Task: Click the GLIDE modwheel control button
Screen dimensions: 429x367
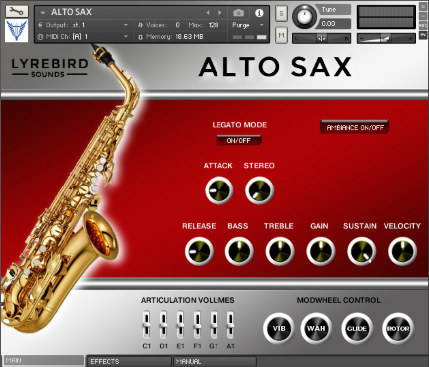Action: (357, 329)
